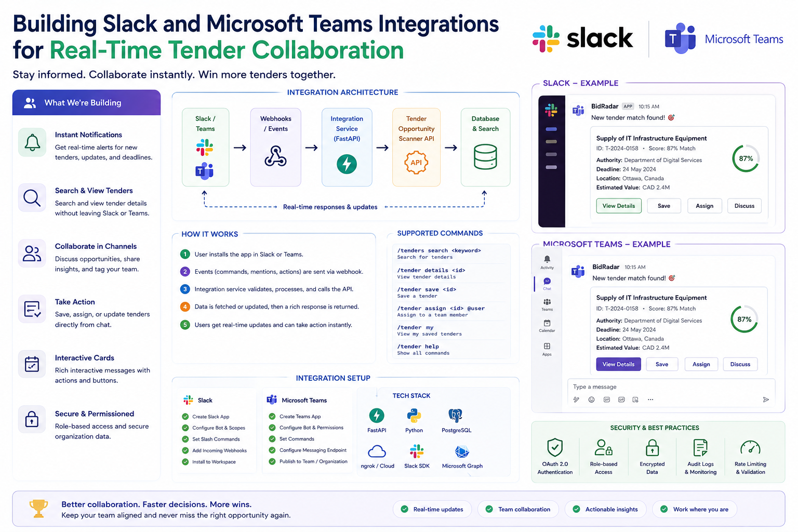Click the OAuth 2.0 Authentication shield icon
This screenshot has width=798, height=532.
[555, 447]
